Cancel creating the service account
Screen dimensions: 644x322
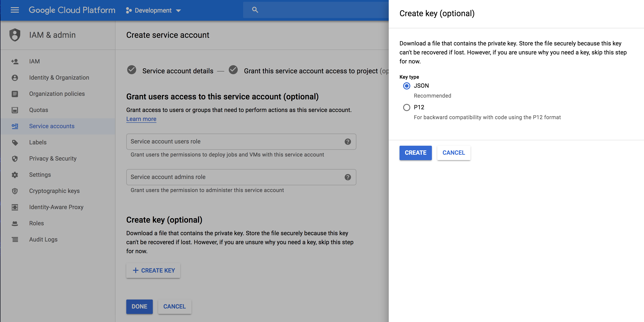pyautogui.click(x=175, y=306)
